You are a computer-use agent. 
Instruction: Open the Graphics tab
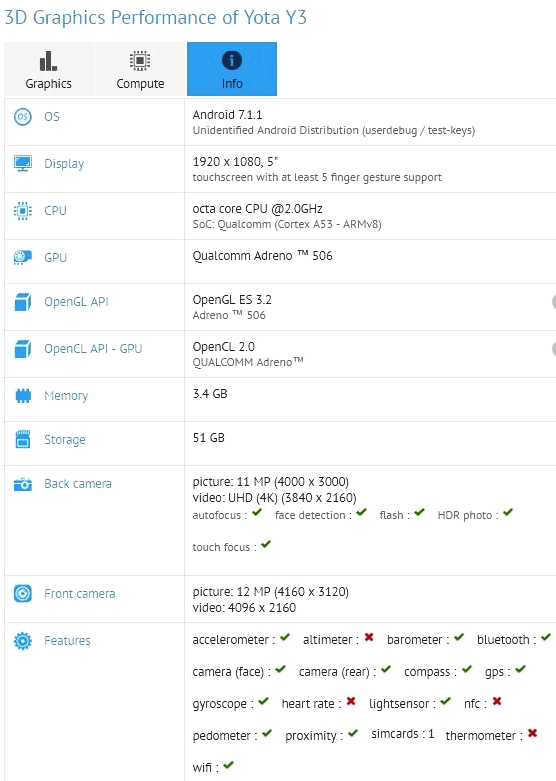(49, 69)
